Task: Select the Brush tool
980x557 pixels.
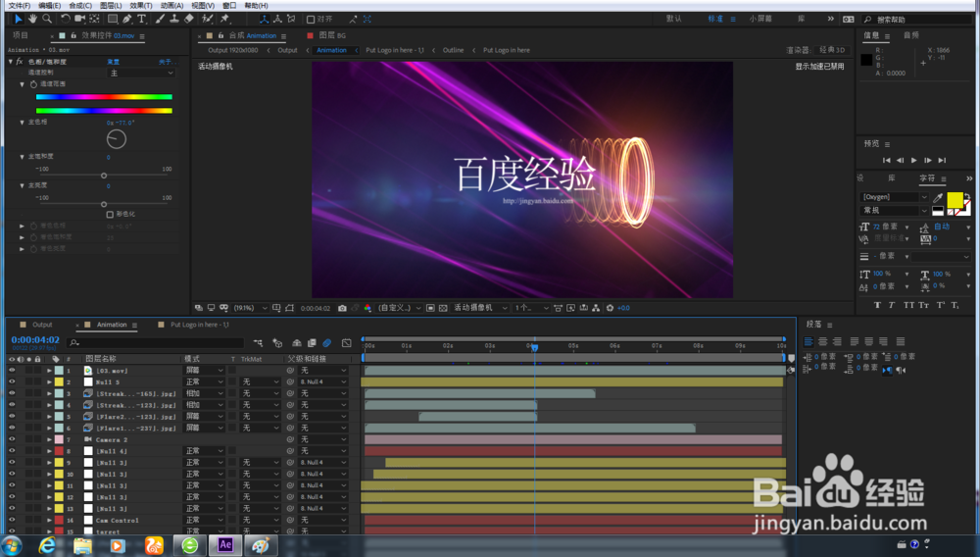Action: [x=160, y=19]
